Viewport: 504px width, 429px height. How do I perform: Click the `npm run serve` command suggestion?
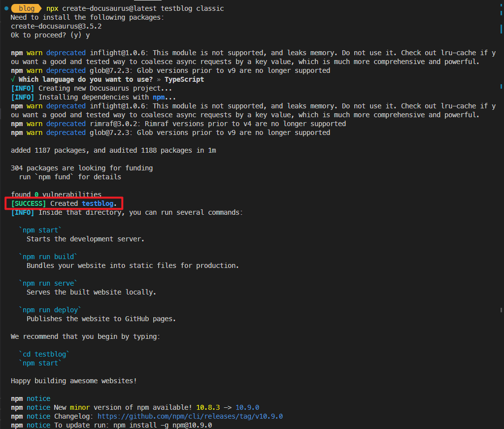click(x=48, y=283)
